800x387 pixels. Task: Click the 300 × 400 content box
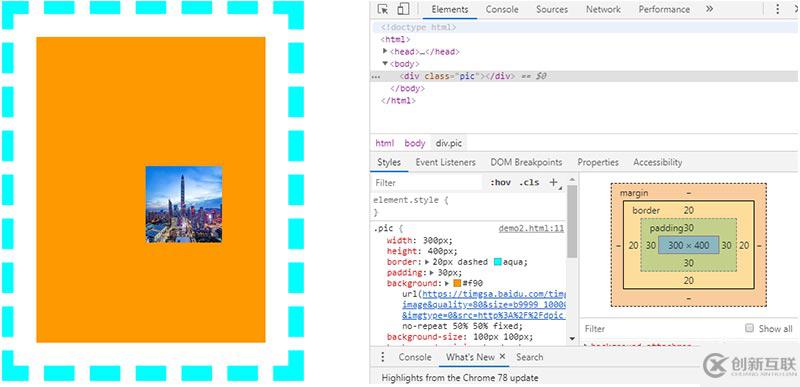click(688, 245)
